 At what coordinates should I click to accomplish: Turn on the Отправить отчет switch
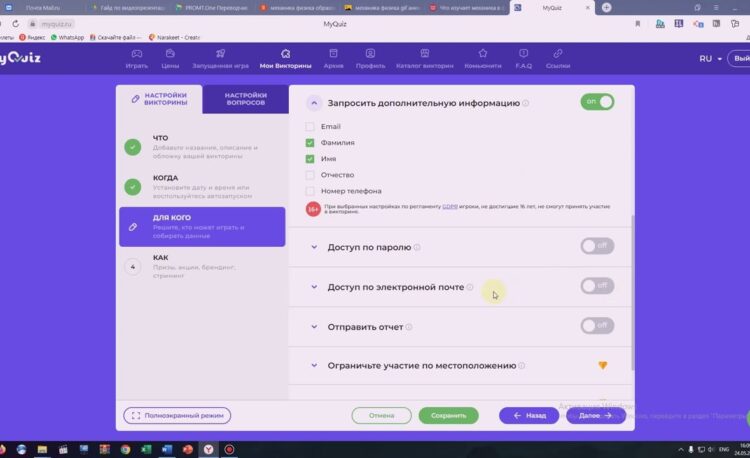click(597, 326)
